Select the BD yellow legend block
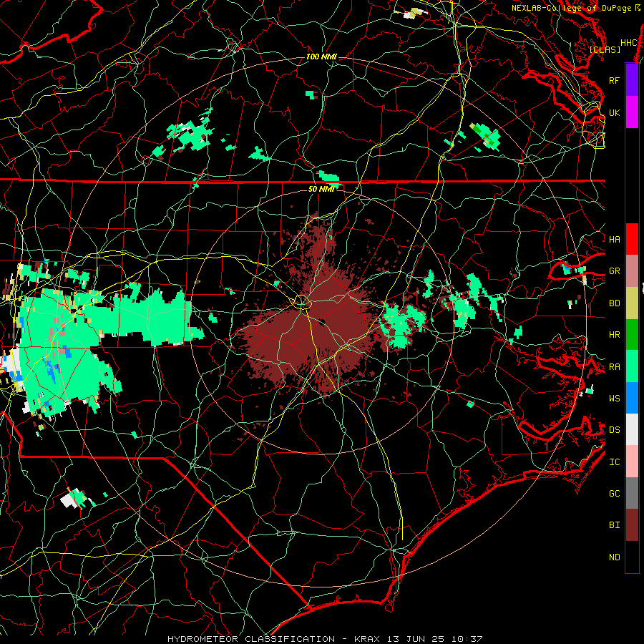The image size is (644, 644). coord(632,303)
